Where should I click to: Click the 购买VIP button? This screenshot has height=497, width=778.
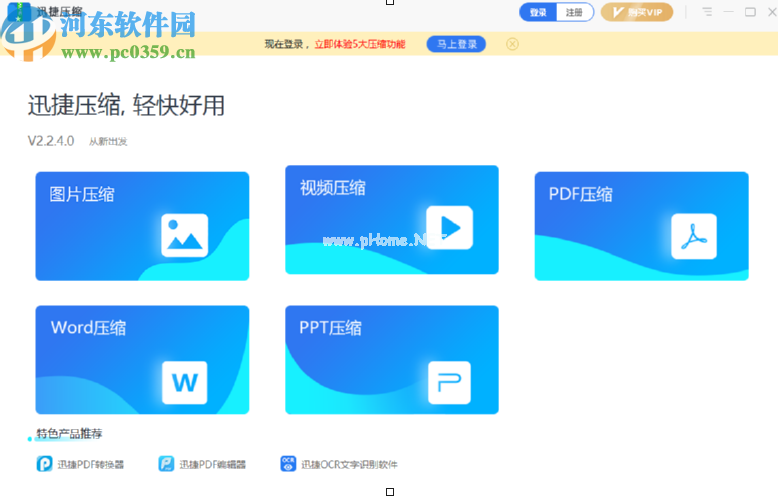(636, 13)
